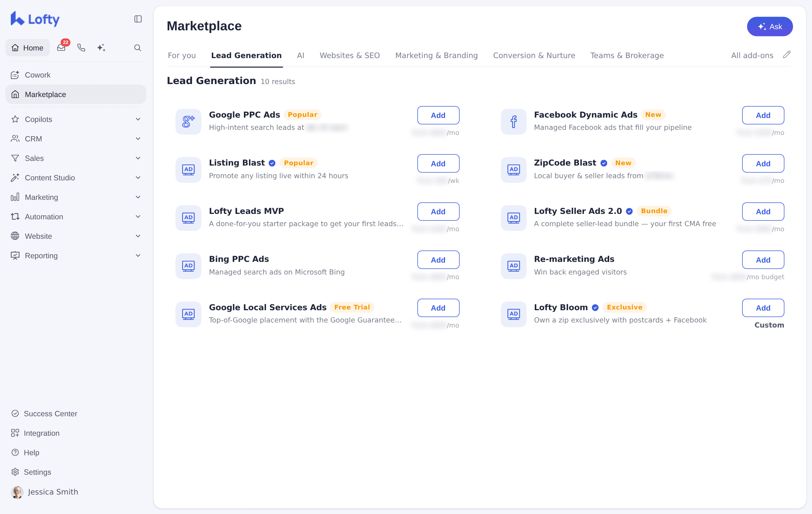
Task: Click Listing Blast verified badge
Action: click(272, 163)
